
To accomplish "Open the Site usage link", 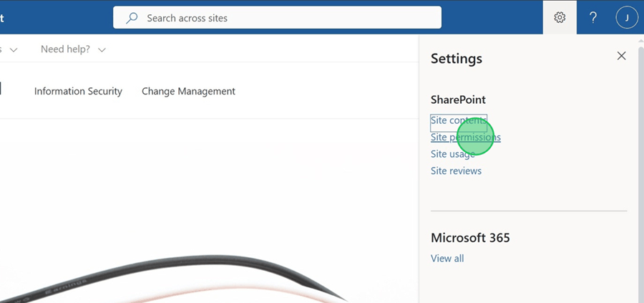I will tap(452, 154).
